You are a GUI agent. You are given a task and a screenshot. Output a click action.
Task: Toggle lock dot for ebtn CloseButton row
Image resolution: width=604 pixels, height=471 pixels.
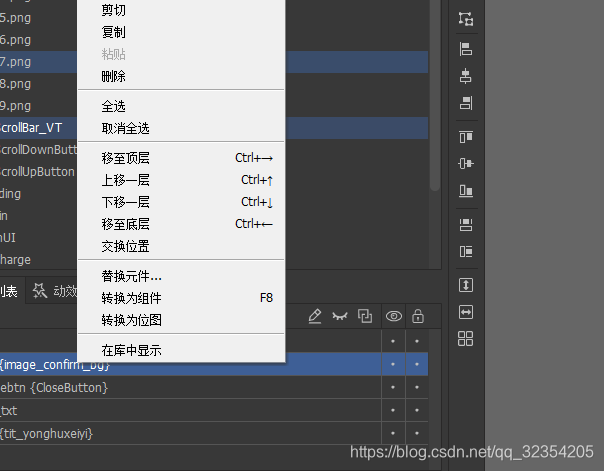click(x=417, y=387)
